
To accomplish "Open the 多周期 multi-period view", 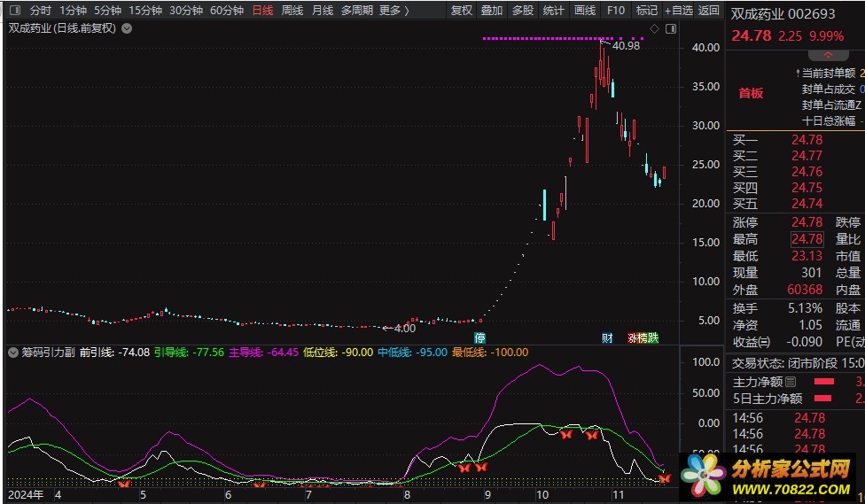I will coord(356,10).
